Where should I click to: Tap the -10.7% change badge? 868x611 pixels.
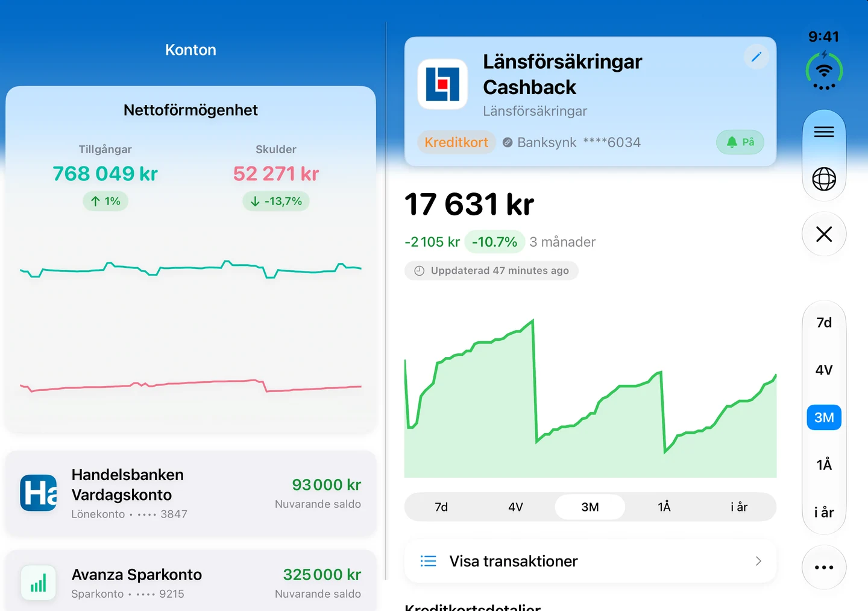coord(494,242)
